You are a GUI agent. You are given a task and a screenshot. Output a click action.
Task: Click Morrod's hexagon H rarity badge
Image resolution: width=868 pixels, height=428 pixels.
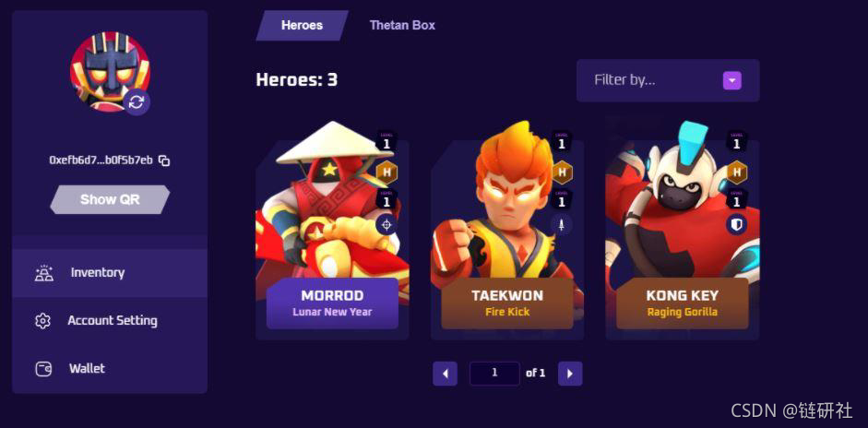[x=386, y=172]
